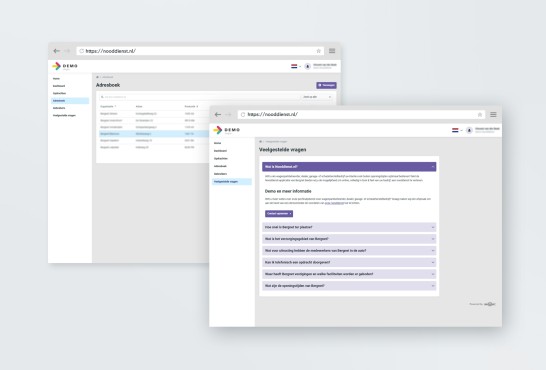Click Contact opnemen button
The image size is (546, 370).
(x=279, y=214)
